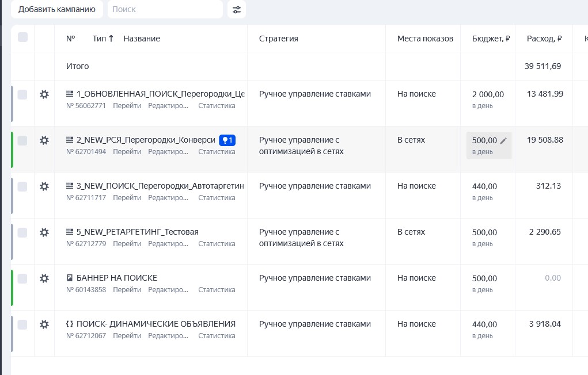The width and height of the screenshot is (588, 375).
Task: Open campaign ПОИСК- ДИНАМИЧЕСКИЕ ОБЪЯВЛЕНИЯ
Action: coord(156,324)
